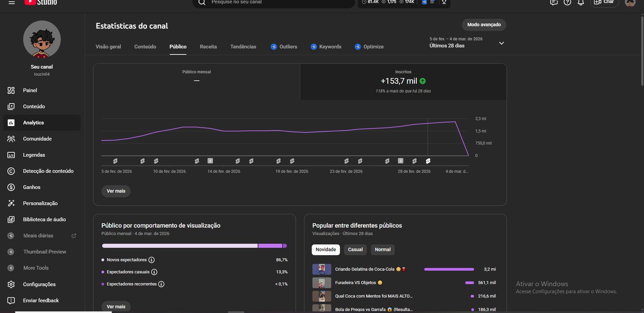This screenshot has height=313, width=644.
Task: Open Biblioteca de áudio sidebar icon
Action: tap(11, 220)
